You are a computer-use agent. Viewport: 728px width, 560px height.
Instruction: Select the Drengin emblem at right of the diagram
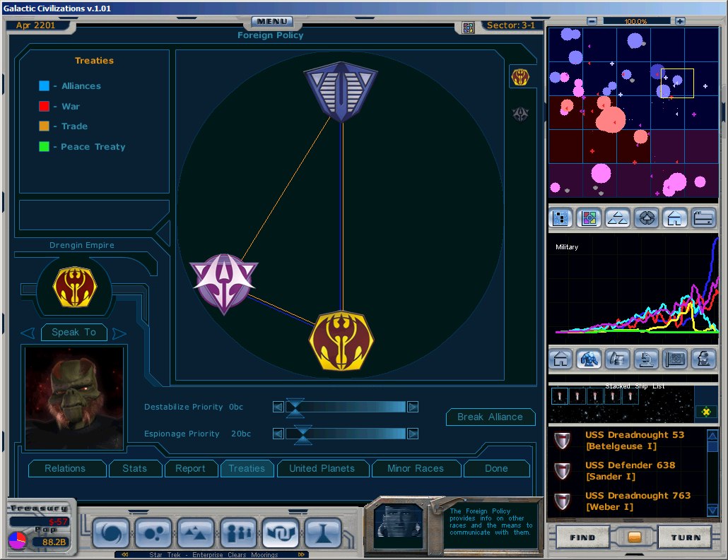[520, 76]
